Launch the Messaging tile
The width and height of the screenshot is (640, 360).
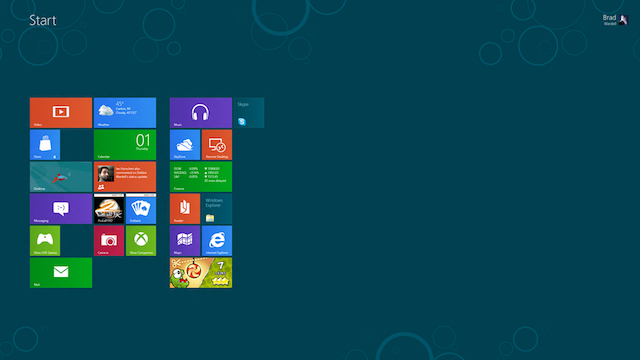pyautogui.click(x=61, y=209)
